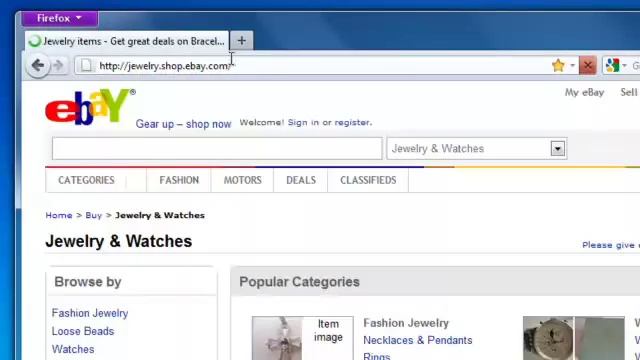Click the cross pendant item thumbnail
The image size is (640, 360).
[278, 338]
